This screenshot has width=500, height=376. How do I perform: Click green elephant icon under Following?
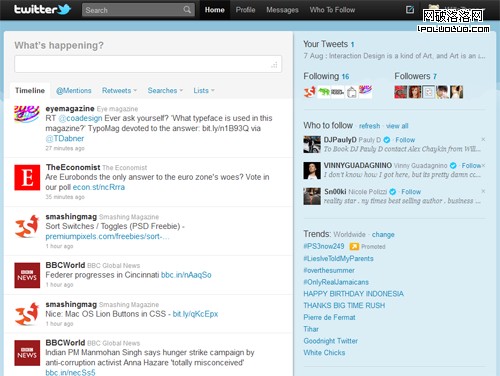coord(323,92)
